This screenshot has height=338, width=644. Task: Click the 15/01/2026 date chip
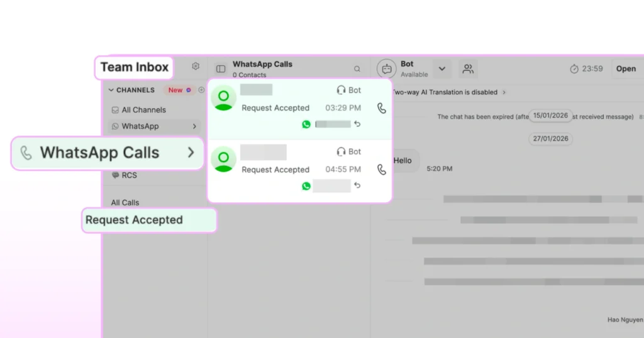[550, 116]
